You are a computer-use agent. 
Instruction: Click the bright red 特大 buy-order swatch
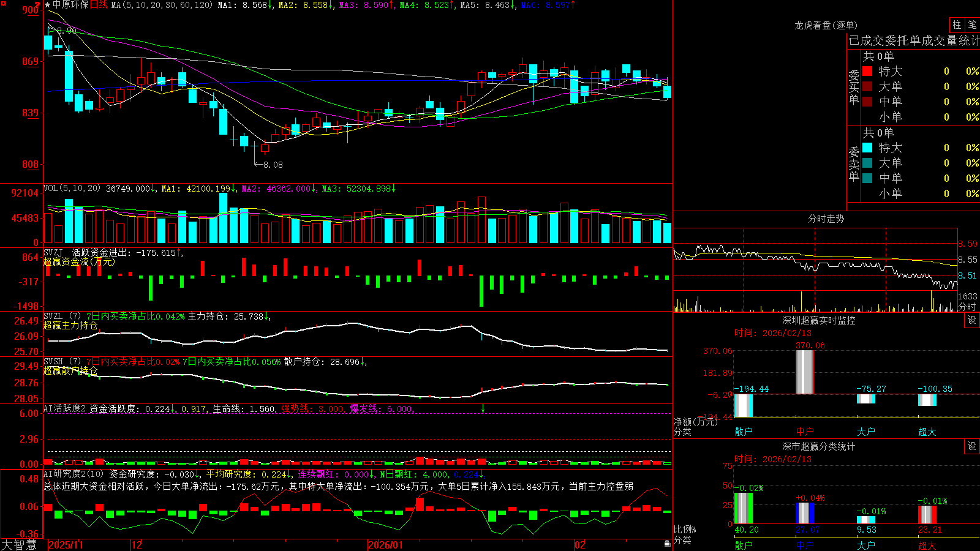(x=867, y=71)
